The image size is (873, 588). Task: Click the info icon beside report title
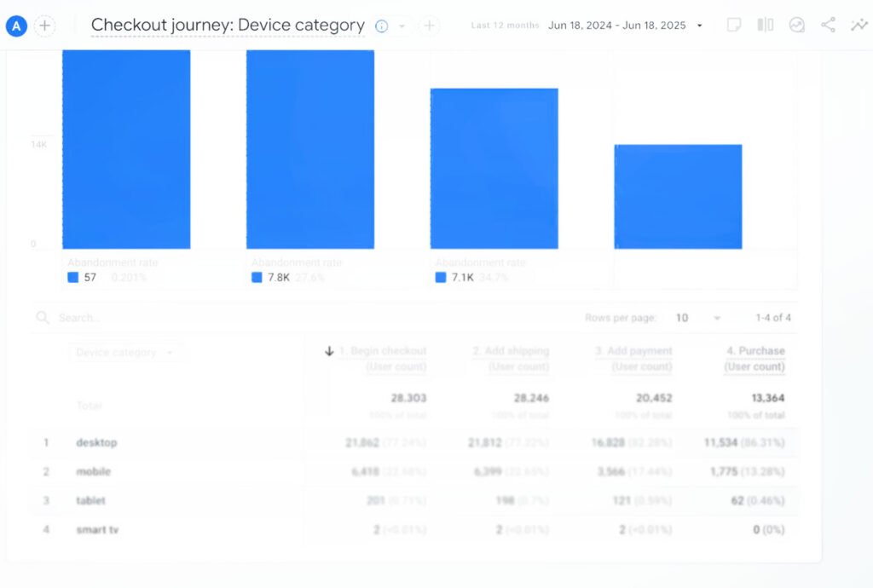381,26
